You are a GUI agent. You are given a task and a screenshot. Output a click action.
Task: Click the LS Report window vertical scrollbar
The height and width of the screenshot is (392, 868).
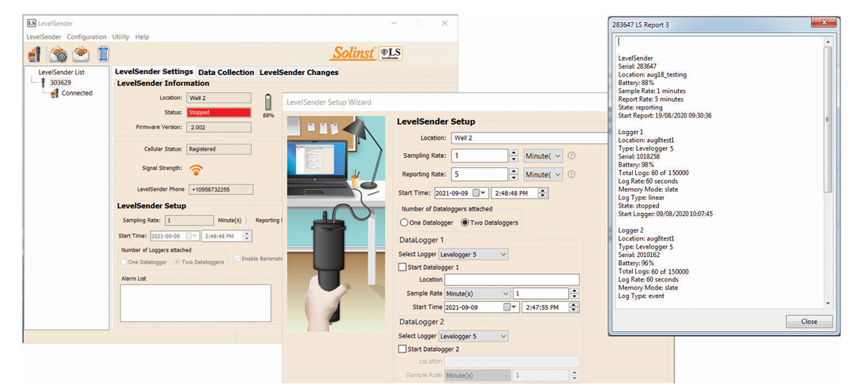point(828,172)
